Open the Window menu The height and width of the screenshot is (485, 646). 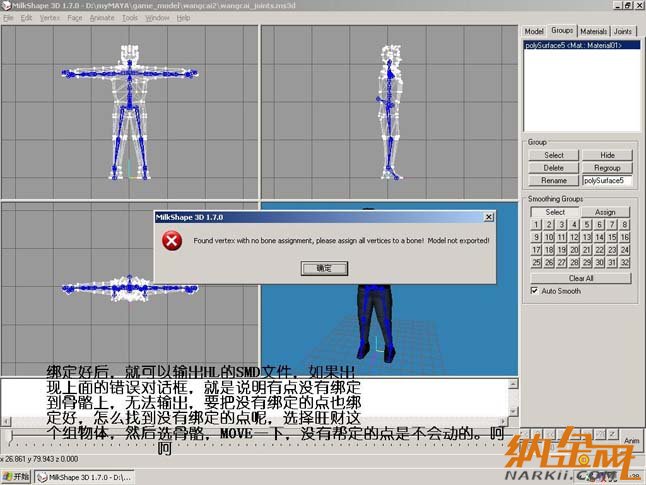(157, 18)
